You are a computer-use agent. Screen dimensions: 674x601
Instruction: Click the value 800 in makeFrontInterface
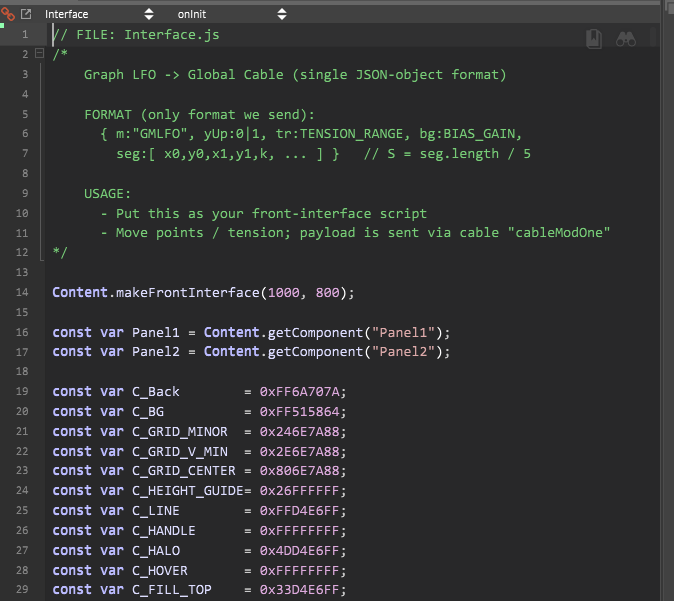pyautogui.click(x=328, y=292)
